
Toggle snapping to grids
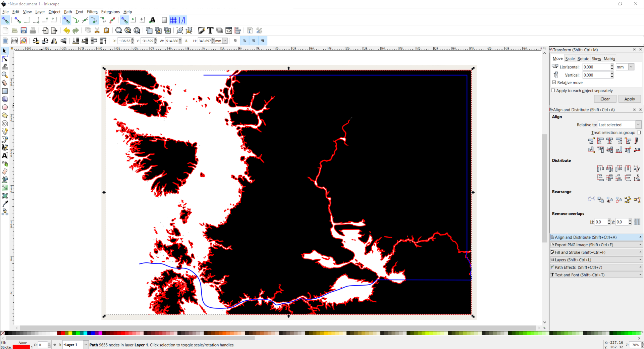point(173,20)
